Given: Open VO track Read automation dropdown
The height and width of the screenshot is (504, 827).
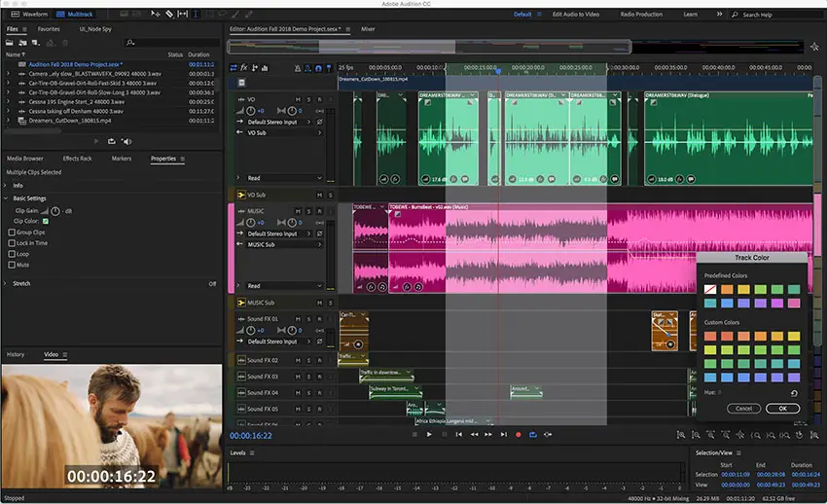Looking at the screenshot, I should [x=285, y=178].
